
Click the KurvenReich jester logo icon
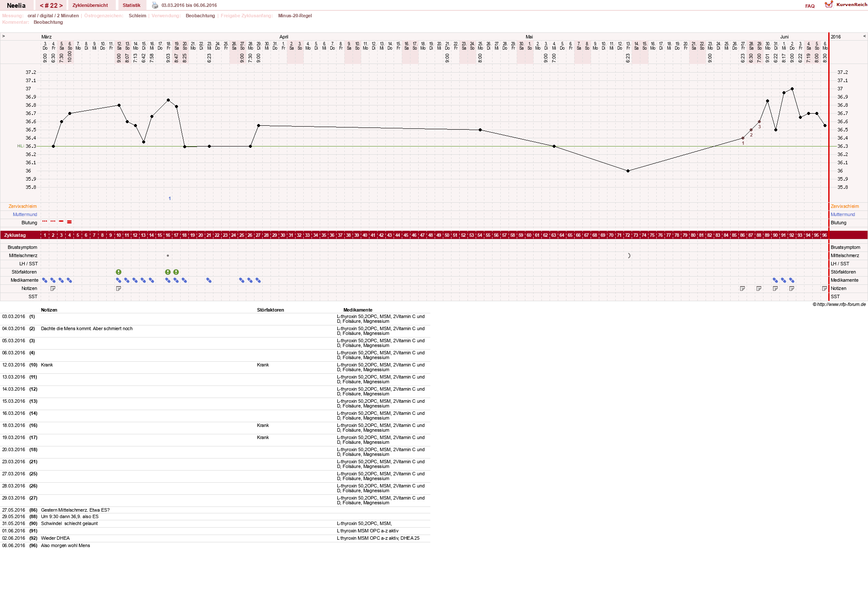(x=829, y=4)
